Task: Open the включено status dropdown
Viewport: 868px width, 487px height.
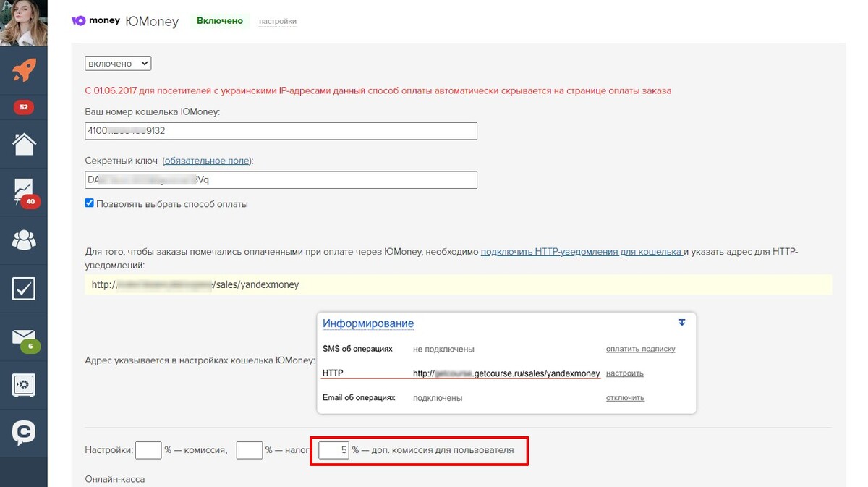Action: (118, 64)
